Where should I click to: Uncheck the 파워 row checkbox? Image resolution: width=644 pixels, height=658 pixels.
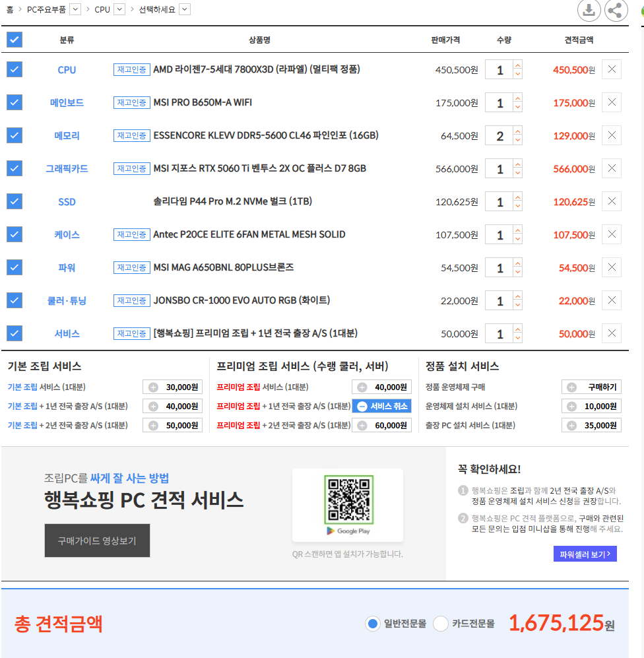pos(15,267)
